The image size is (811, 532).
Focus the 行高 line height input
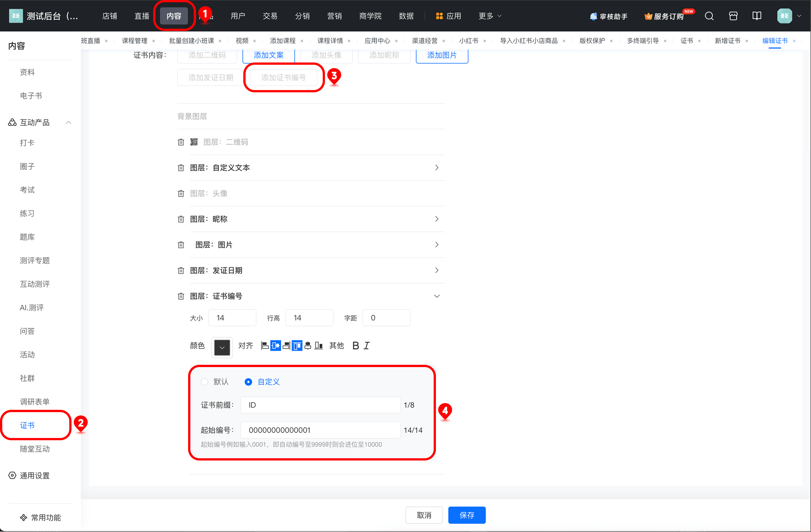tap(309, 318)
